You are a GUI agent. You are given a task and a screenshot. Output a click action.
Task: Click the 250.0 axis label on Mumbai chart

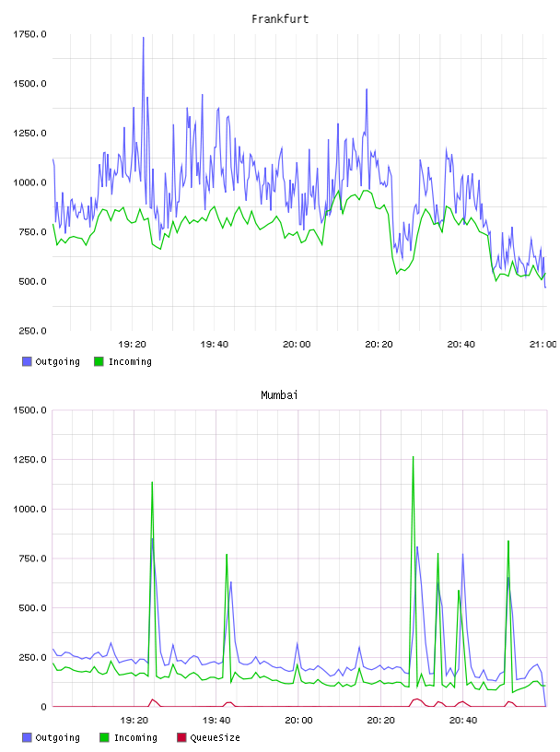(x=32, y=657)
